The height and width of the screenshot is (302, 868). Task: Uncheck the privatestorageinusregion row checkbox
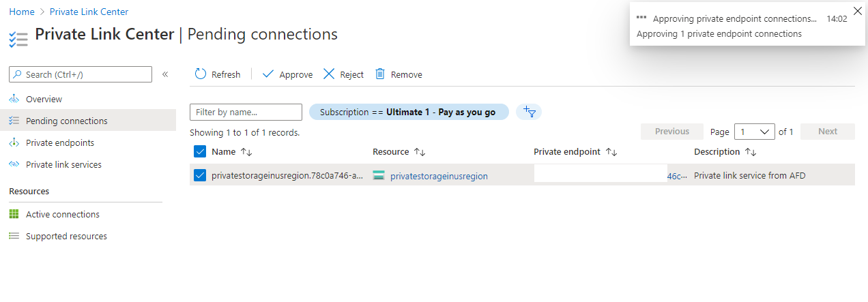click(x=200, y=176)
